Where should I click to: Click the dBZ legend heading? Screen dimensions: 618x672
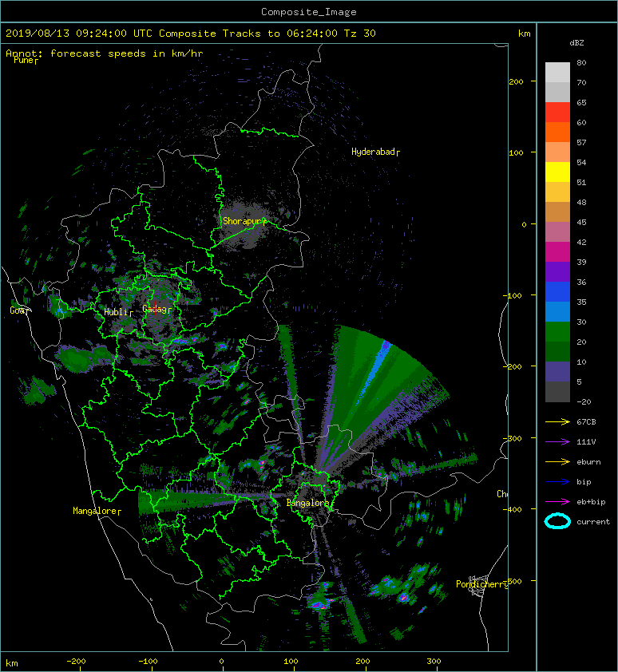[576, 43]
